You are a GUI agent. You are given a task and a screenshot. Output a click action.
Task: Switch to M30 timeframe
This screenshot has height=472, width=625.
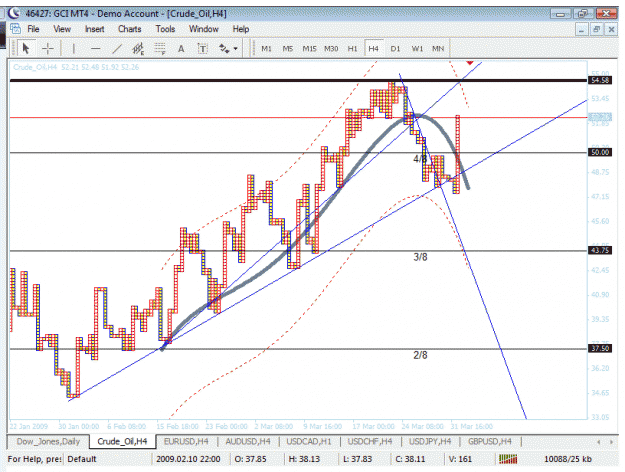pos(331,49)
